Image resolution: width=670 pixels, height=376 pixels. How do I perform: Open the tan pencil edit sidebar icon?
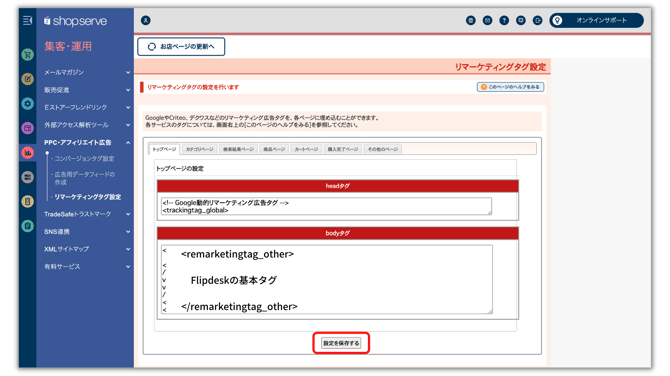coord(28,79)
